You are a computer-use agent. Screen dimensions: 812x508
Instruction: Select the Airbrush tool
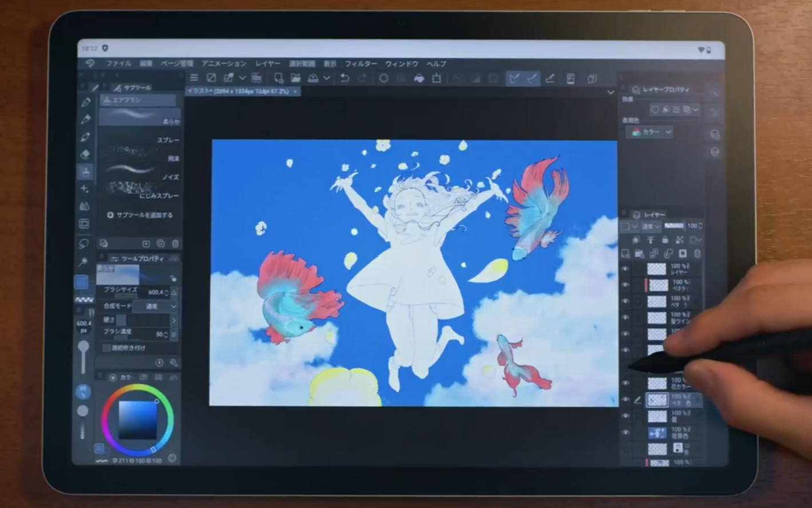tap(86, 171)
